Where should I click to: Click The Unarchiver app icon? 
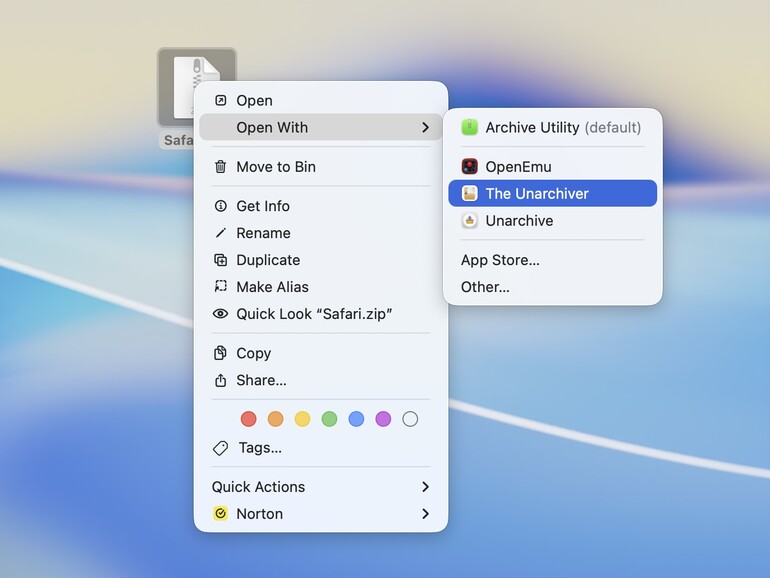click(469, 193)
